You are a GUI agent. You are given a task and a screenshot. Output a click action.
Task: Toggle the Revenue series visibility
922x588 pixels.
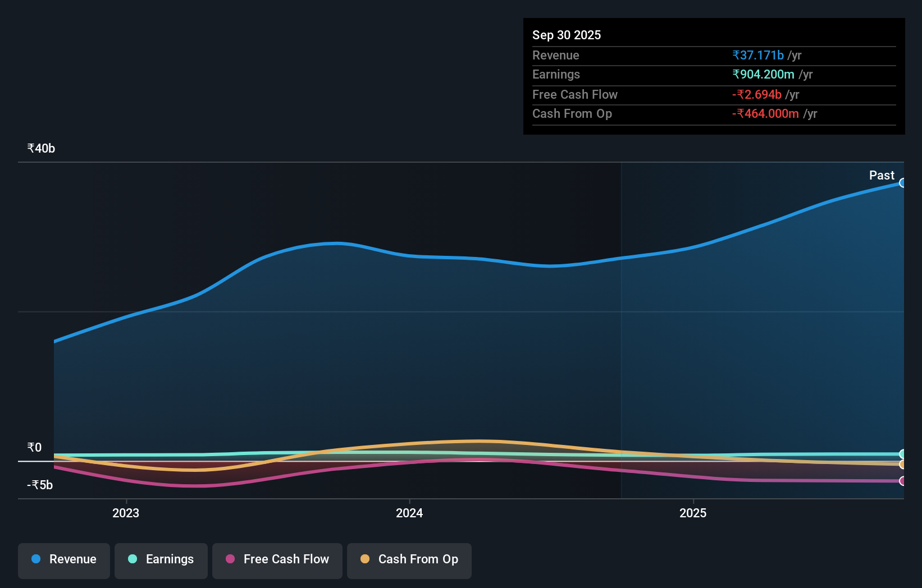click(63, 560)
